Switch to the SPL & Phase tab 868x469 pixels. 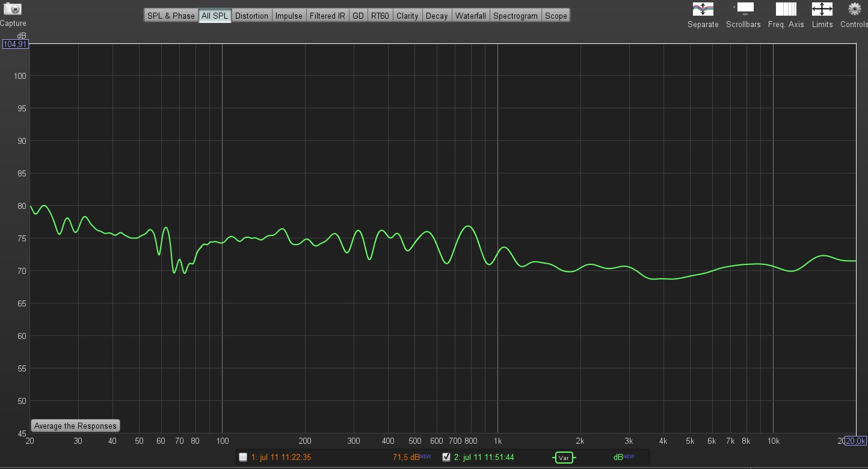point(171,16)
